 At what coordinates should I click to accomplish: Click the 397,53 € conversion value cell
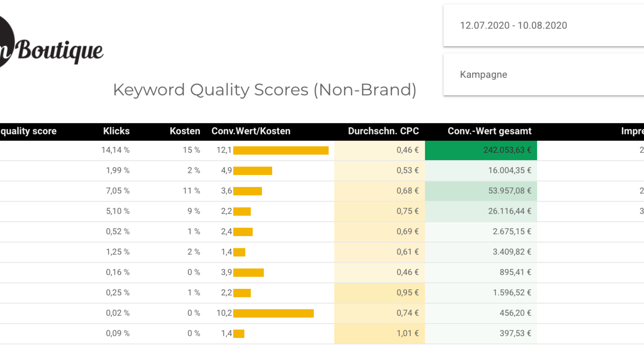coord(481,334)
